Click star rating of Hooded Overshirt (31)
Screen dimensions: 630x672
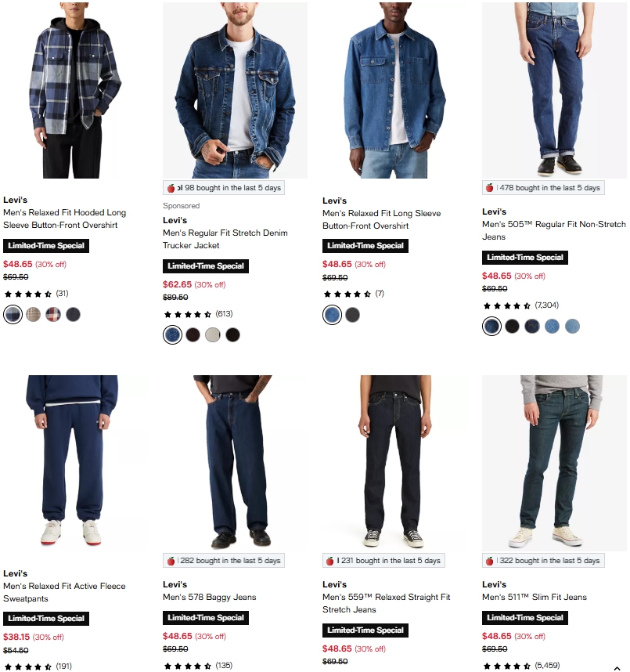[x=28, y=294]
